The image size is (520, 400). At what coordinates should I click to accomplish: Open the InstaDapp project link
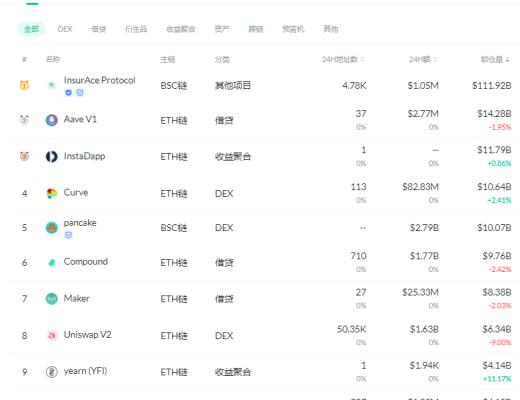tap(85, 156)
